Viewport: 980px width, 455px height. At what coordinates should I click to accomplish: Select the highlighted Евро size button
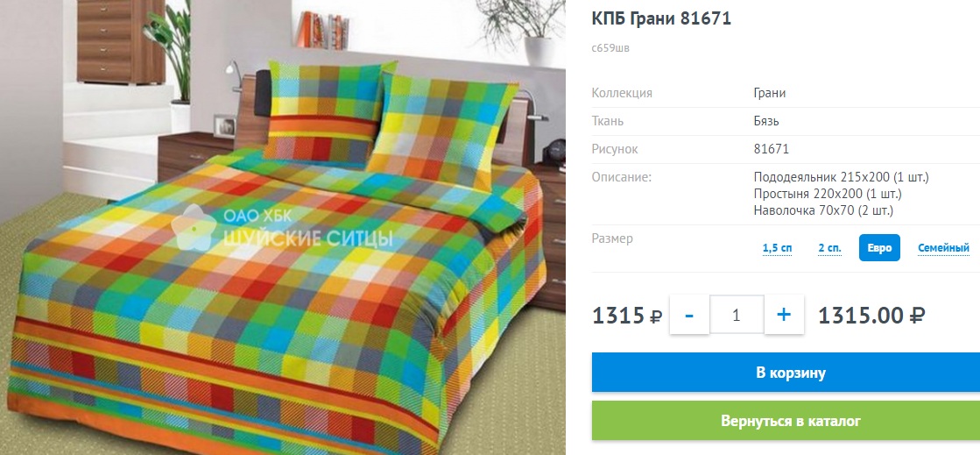pyautogui.click(x=879, y=248)
